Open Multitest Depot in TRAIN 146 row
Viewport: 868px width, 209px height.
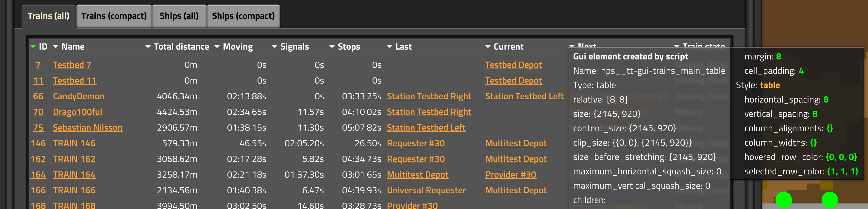coord(516,143)
